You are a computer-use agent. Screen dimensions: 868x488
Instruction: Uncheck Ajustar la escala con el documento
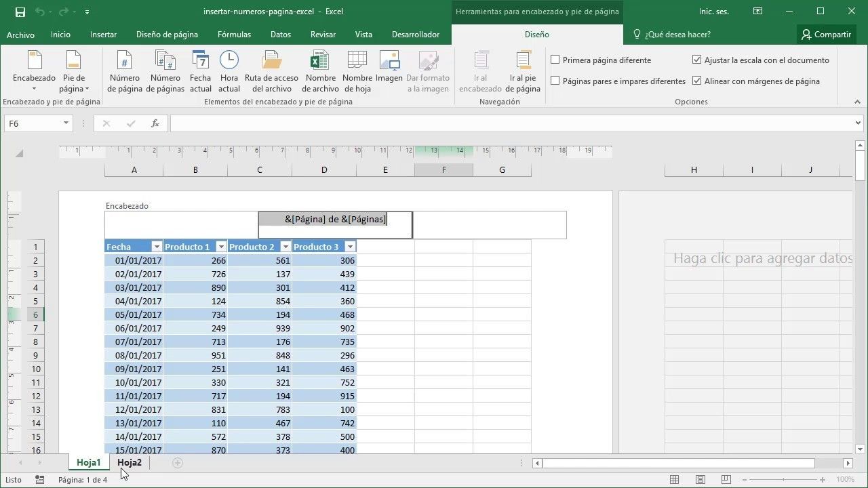697,60
